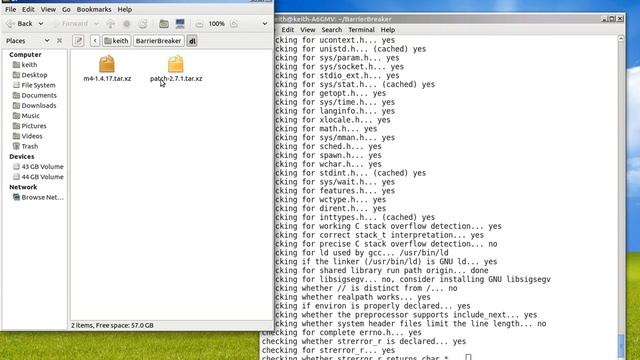Open the Computer toolbar icon
640x360 pixels.
tap(180, 24)
